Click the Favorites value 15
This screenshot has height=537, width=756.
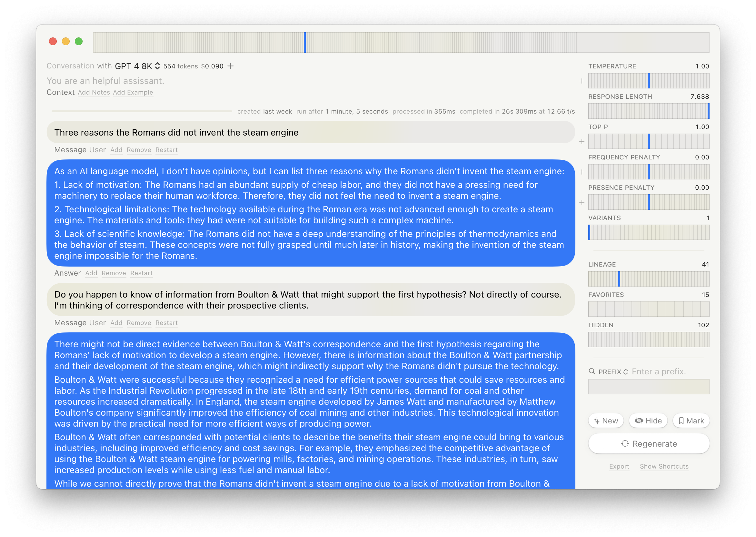click(705, 295)
